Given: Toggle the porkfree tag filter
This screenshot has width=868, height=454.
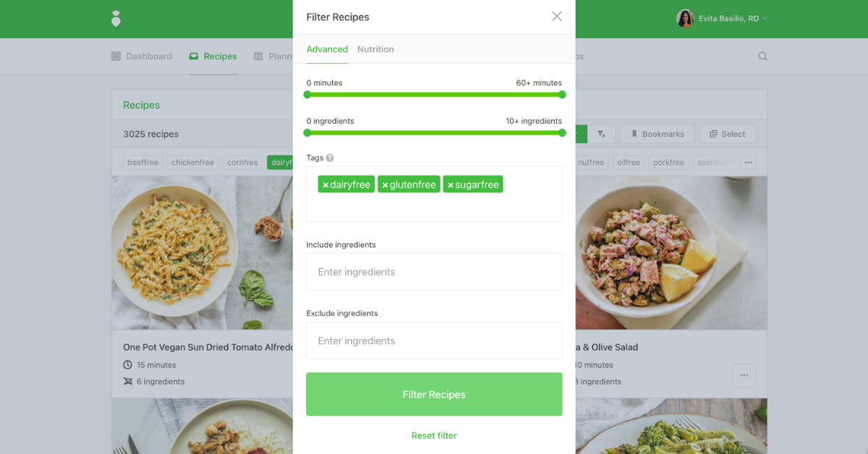Looking at the screenshot, I should pos(668,163).
